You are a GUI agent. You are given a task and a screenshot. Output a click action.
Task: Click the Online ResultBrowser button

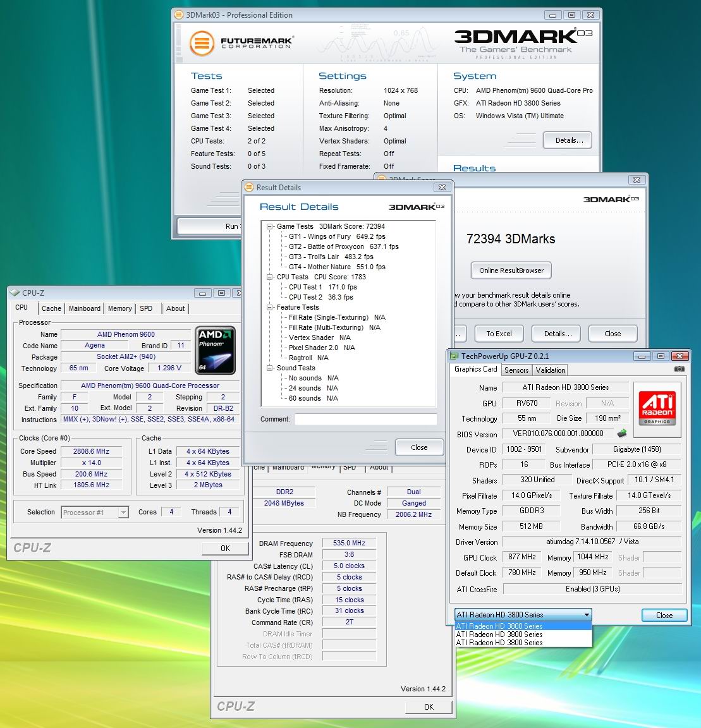click(x=511, y=270)
